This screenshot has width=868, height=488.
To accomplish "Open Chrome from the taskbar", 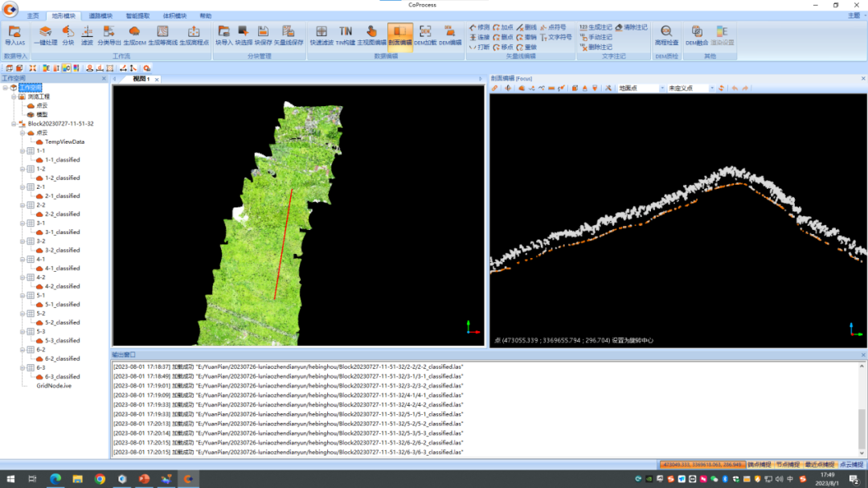I will click(x=100, y=478).
